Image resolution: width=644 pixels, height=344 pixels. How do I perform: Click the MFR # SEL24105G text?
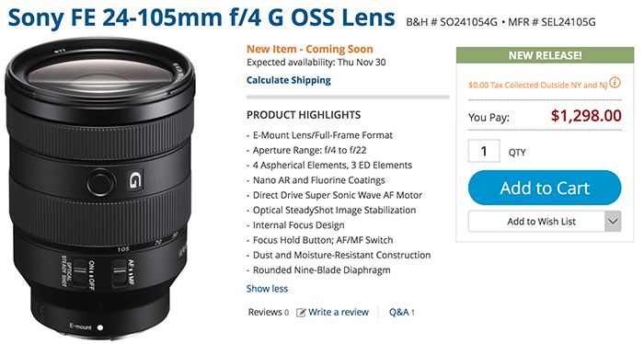pos(552,22)
